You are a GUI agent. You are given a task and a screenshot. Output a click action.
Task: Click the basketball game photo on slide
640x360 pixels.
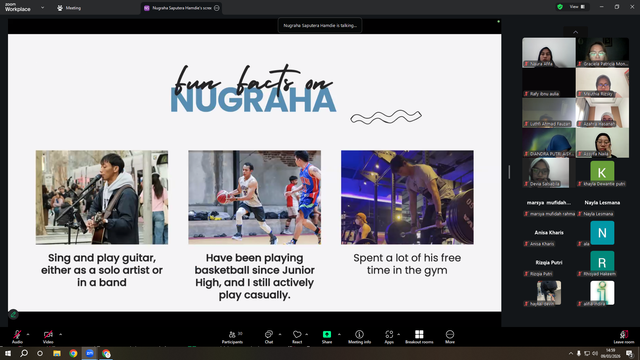[255, 198]
